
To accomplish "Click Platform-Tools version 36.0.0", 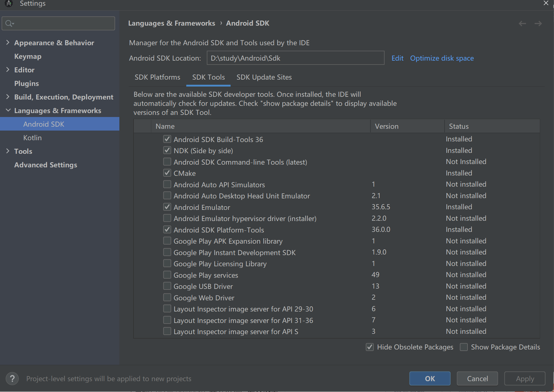I will tap(381, 229).
